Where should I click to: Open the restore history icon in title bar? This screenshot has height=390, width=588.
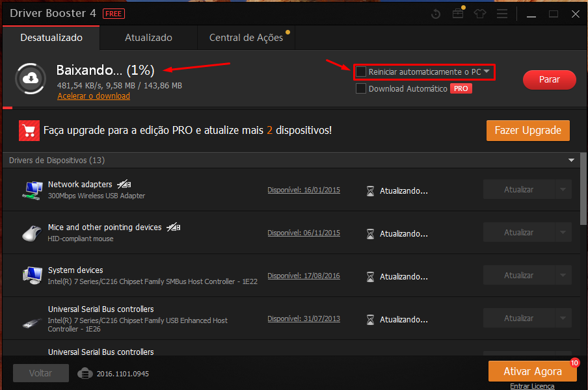click(436, 14)
